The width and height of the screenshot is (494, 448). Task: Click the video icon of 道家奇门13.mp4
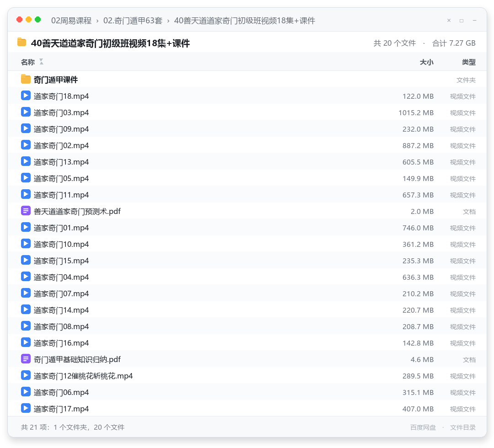click(x=26, y=161)
